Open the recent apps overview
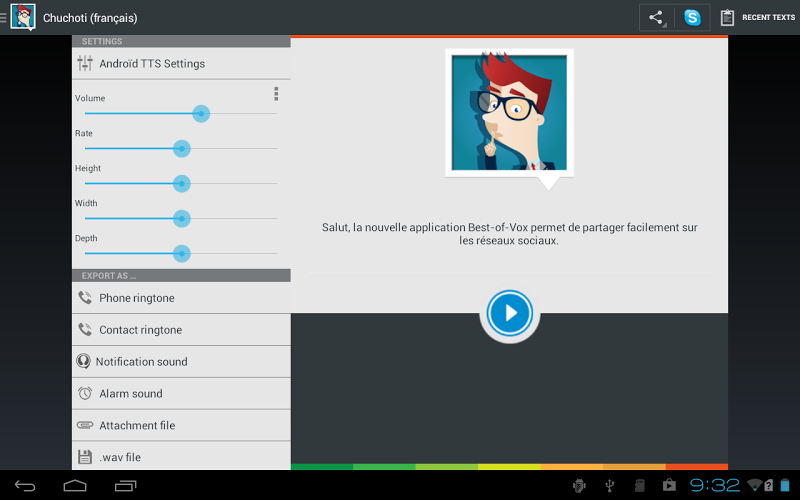This screenshot has width=800, height=500. click(126, 486)
